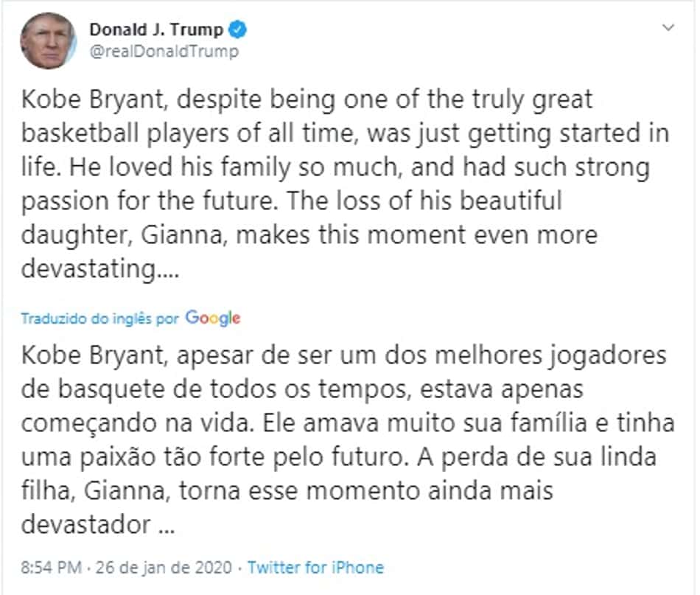Click the 8:54 PM timestamp
Viewport: 700px width, 595px height.
tap(52, 567)
